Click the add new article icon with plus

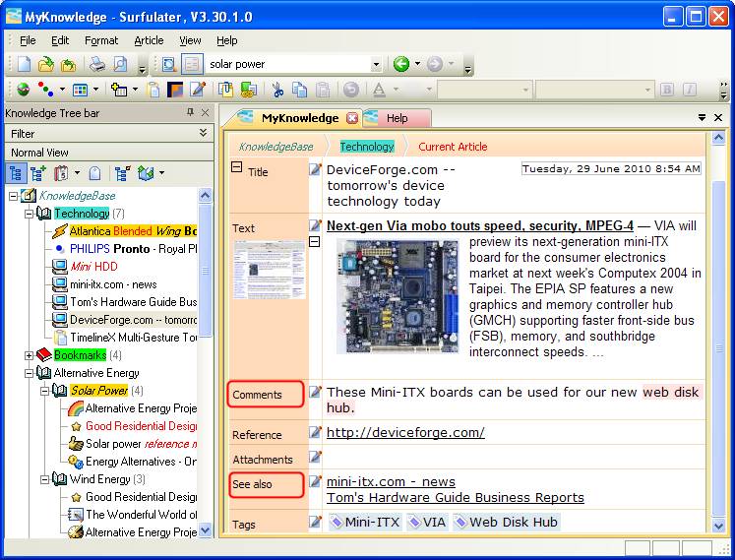119,90
